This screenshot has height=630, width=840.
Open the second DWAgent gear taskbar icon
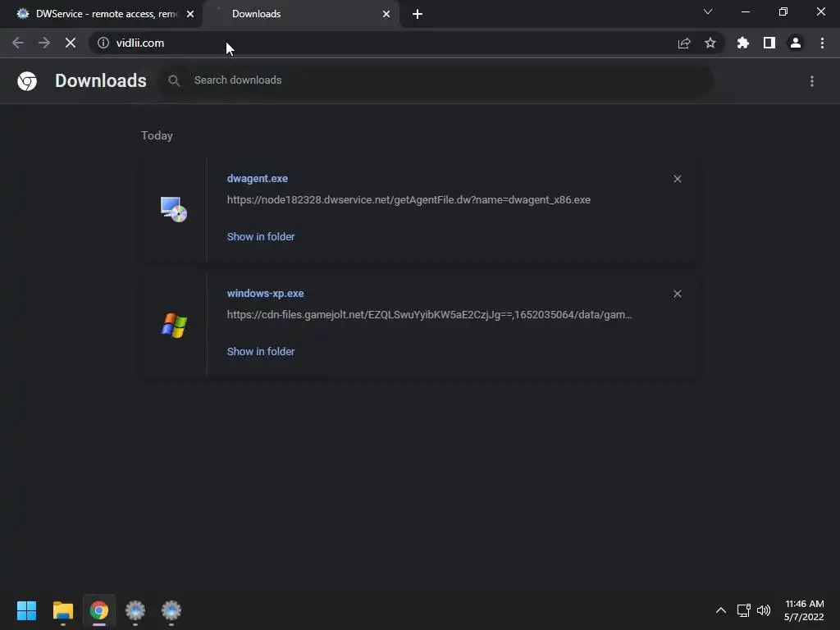point(171,610)
